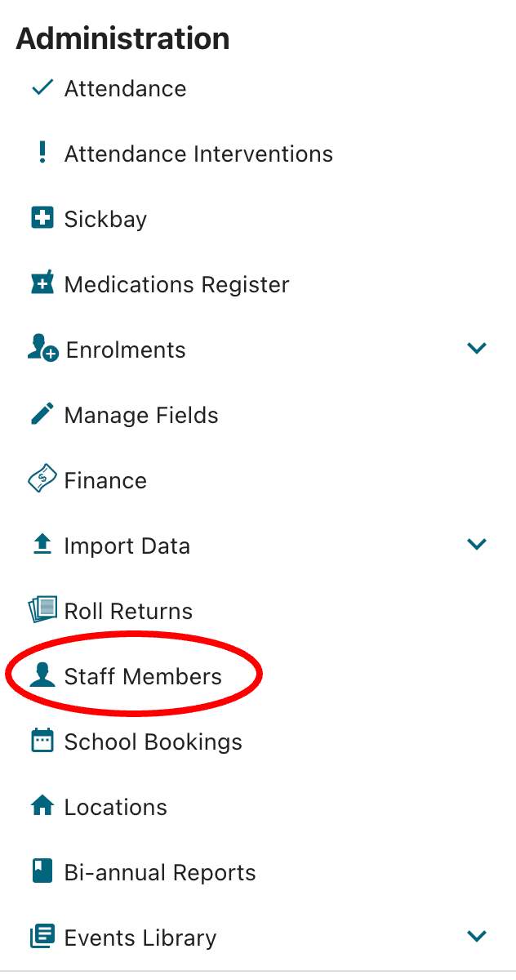Select the Events Library label
Screen dimensions: 516x980
(140, 938)
